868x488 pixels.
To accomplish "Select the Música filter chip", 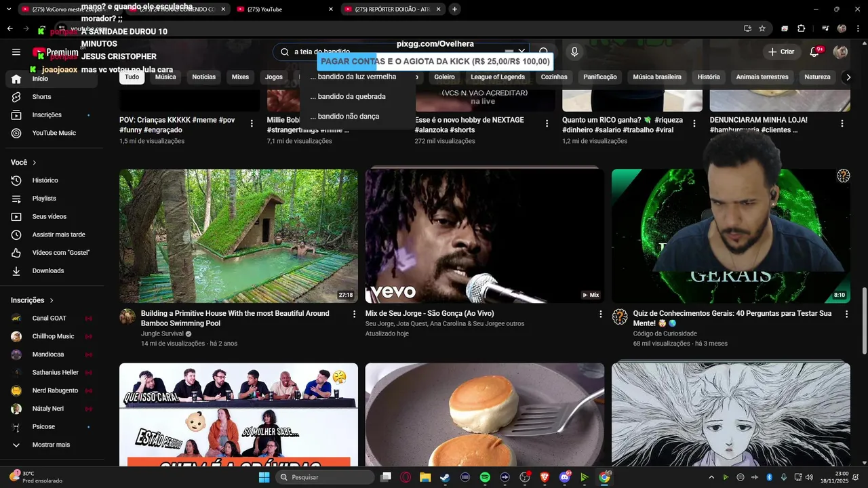I will [165, 77].
